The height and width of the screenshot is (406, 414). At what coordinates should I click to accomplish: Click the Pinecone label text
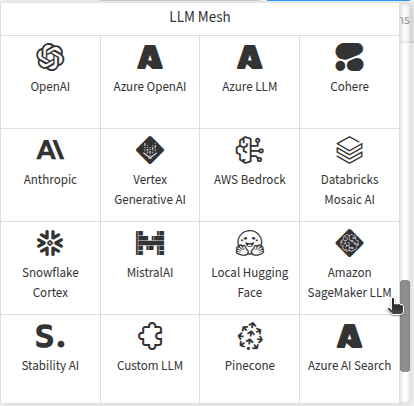pyautogui.click(x=250, y=366)
